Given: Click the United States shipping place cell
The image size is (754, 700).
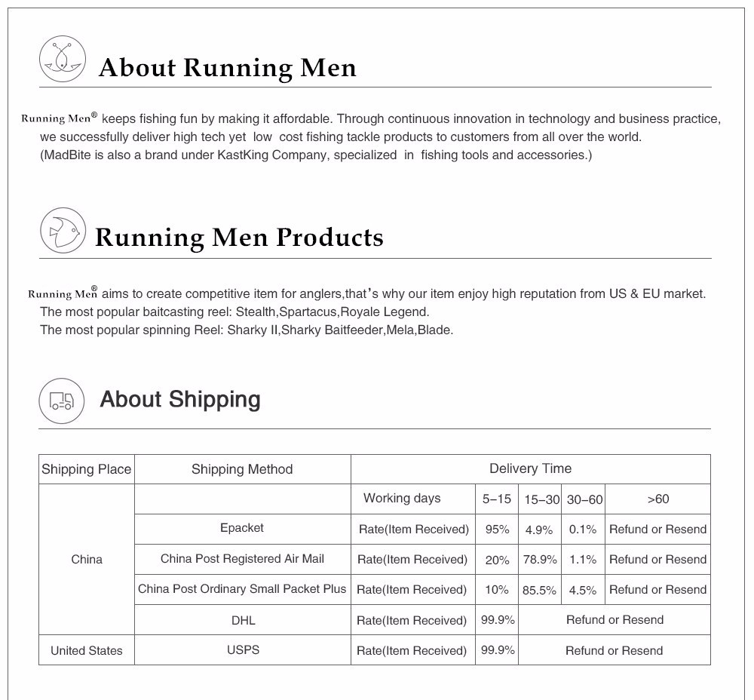Looking at the screenshot, I should click(87, 650).
